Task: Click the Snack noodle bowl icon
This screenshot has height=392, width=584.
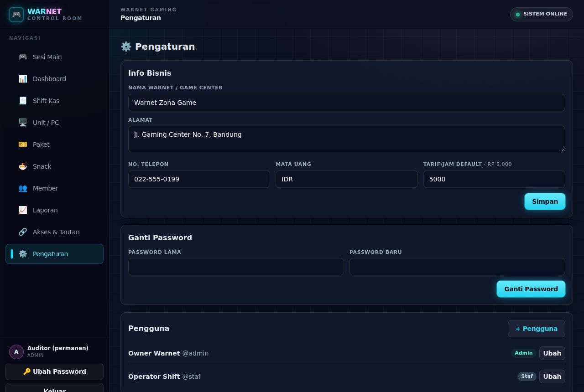Action: point(23,166)
